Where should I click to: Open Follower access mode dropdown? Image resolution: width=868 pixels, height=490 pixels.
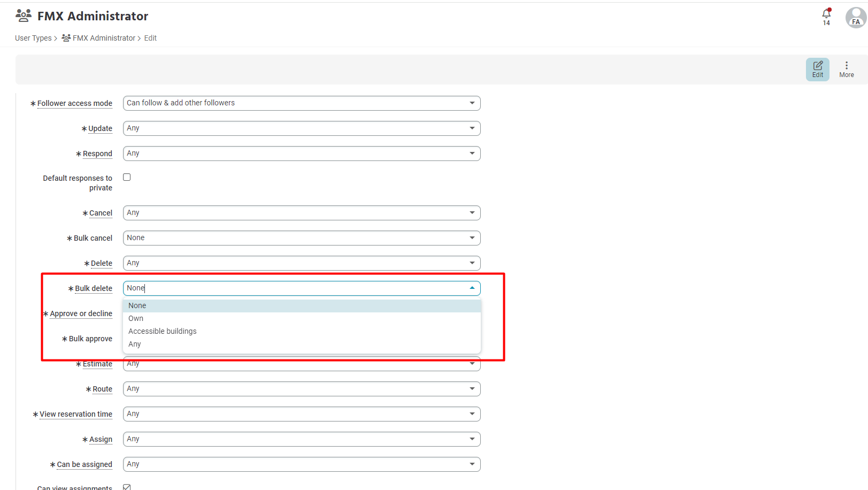pos(302,103)
